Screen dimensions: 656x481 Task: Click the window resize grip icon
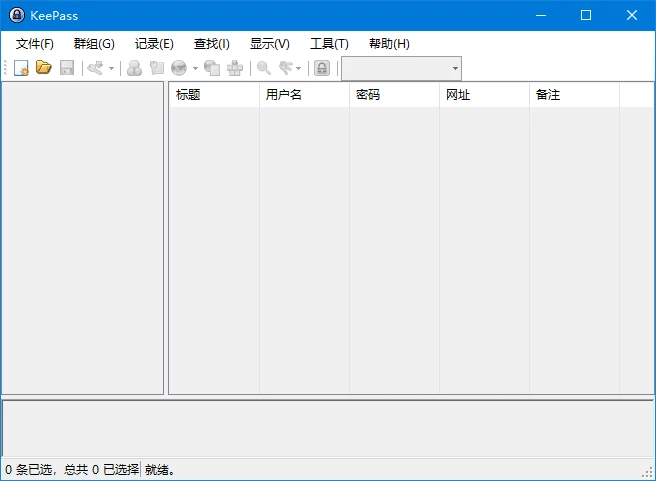pyautogui.click(x=647, y=472)
